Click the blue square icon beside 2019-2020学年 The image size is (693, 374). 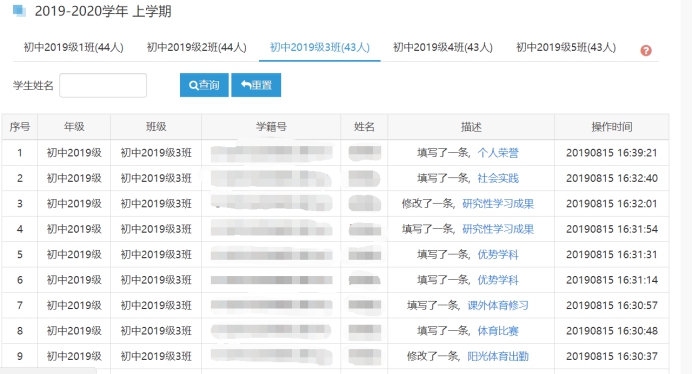(x=19, y=10)
